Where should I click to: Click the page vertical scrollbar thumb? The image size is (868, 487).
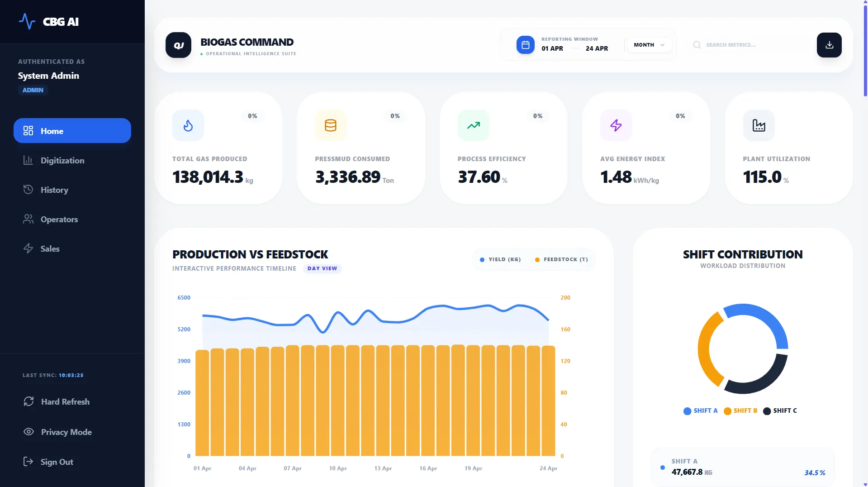pyautogui.click(x=865, y=50)
